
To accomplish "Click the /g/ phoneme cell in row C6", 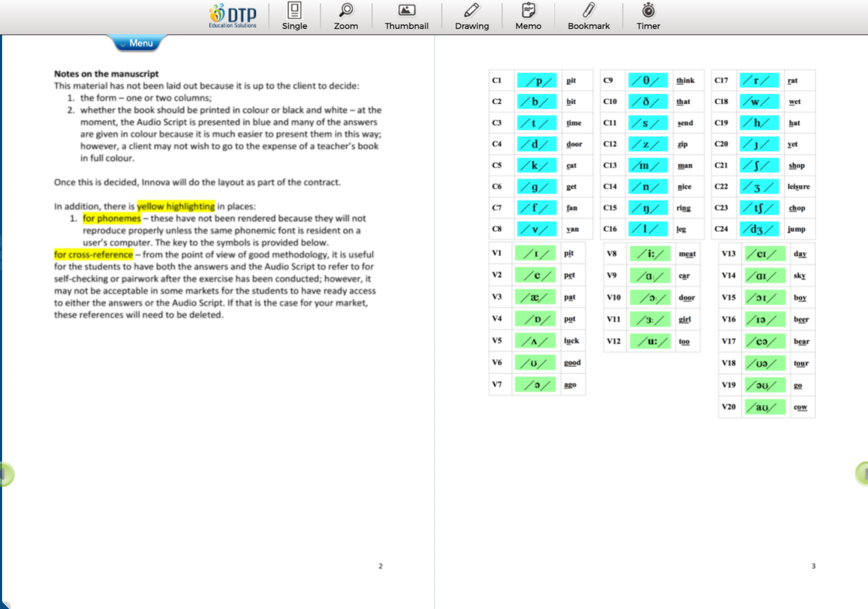I will tap(537, 186).
